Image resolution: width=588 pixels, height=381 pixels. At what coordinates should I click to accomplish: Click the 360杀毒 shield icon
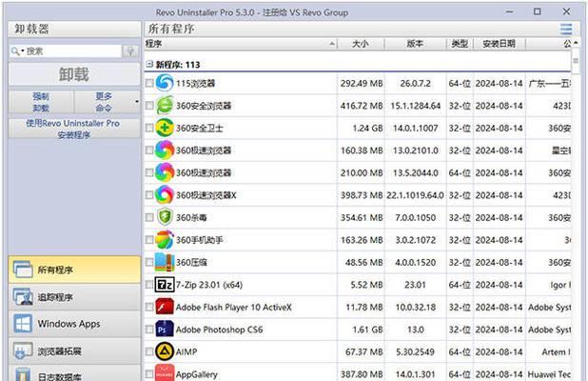pyautogui.click(x=165, y=217)
